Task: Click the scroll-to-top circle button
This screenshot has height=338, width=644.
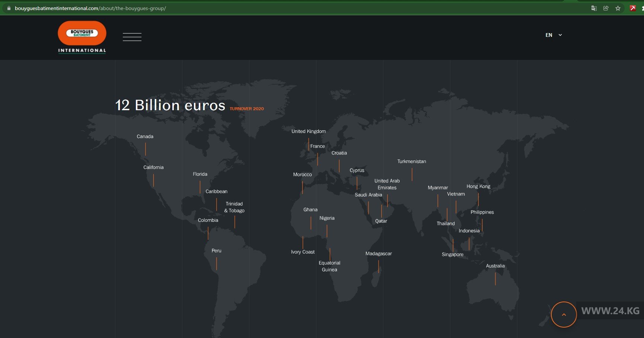Action: click(564, 315)
